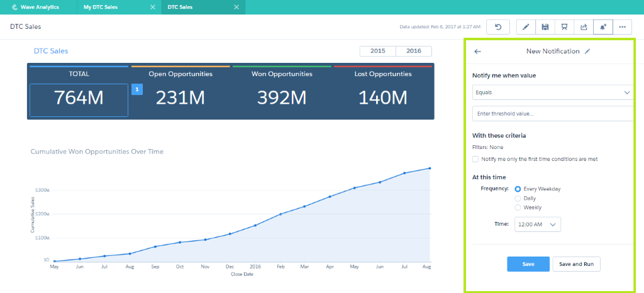The height and width of the screenshot is (293, 644).
Task: Open the 12:00 AM time dropdown
Action: [x=537, y=224]
